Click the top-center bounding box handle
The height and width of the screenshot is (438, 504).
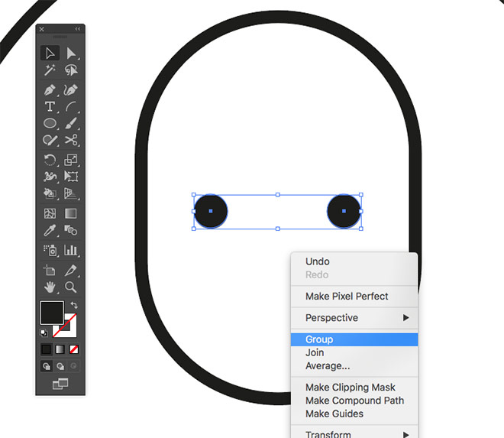click(278, 195)
